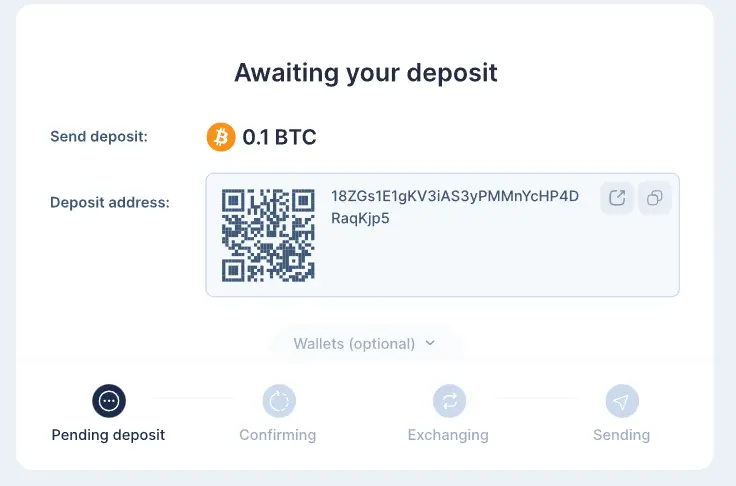Click the Pending deposit label

point(108,435)
